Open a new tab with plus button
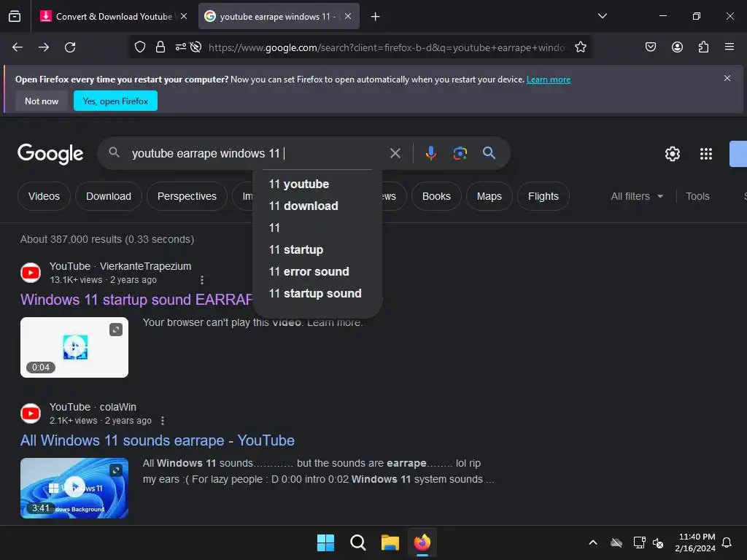This screenshot has width=747, height=560. [376, 17]
